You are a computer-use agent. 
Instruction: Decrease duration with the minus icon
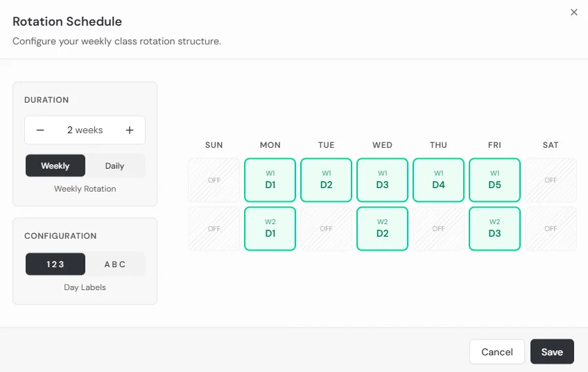point(40,130)
